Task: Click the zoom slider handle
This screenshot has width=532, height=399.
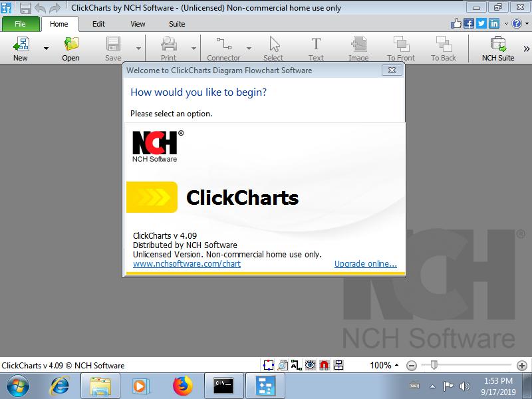Action: pos(434,364)
